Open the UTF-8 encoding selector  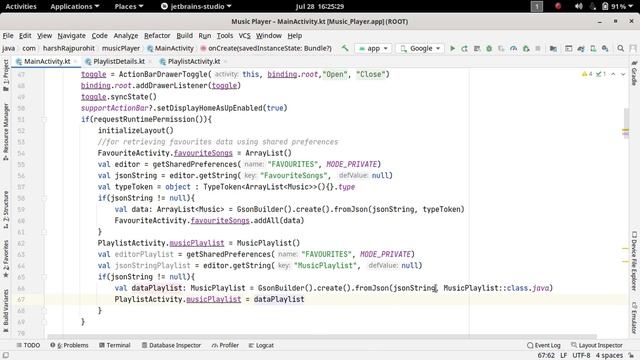pos(581,355)
